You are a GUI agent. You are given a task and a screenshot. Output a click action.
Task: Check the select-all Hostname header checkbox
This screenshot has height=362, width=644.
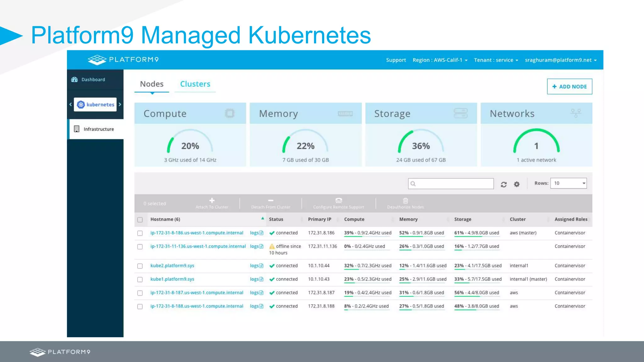pos(140,220)
